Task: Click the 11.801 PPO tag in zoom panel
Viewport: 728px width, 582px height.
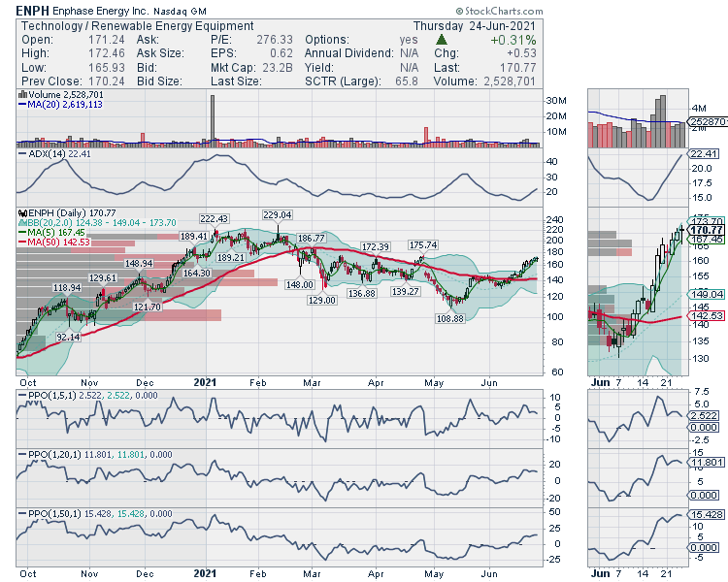Action: point(706,463)
